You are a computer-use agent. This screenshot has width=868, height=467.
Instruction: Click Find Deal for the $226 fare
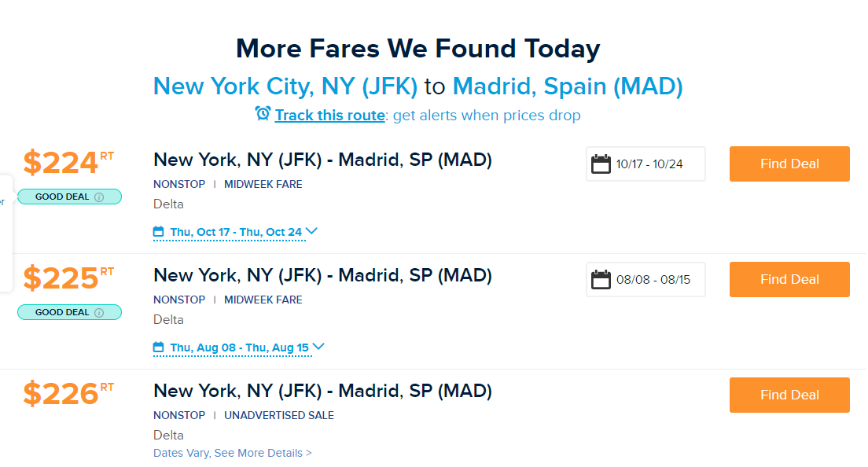point(789,395)
